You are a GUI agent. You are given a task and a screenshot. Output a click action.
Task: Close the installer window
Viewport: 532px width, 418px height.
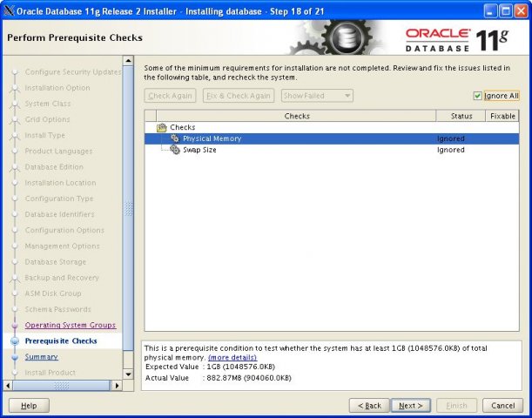(522, 11)
